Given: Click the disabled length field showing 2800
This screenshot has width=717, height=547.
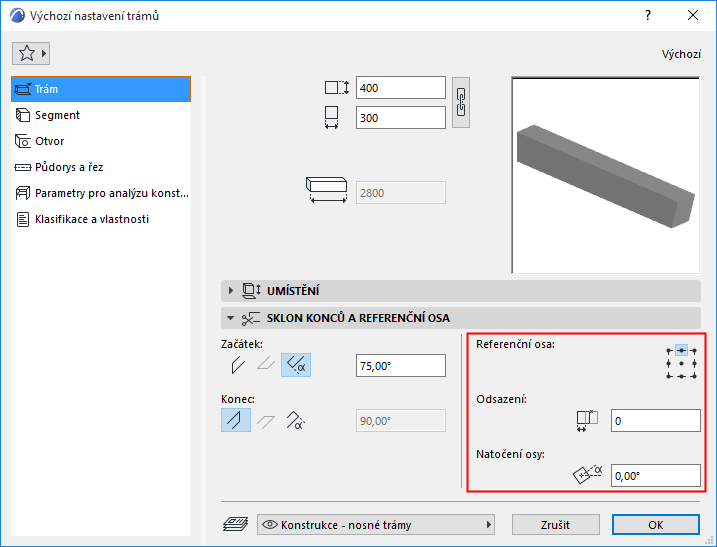Looking at the screenshot, I should click(401, 193).
